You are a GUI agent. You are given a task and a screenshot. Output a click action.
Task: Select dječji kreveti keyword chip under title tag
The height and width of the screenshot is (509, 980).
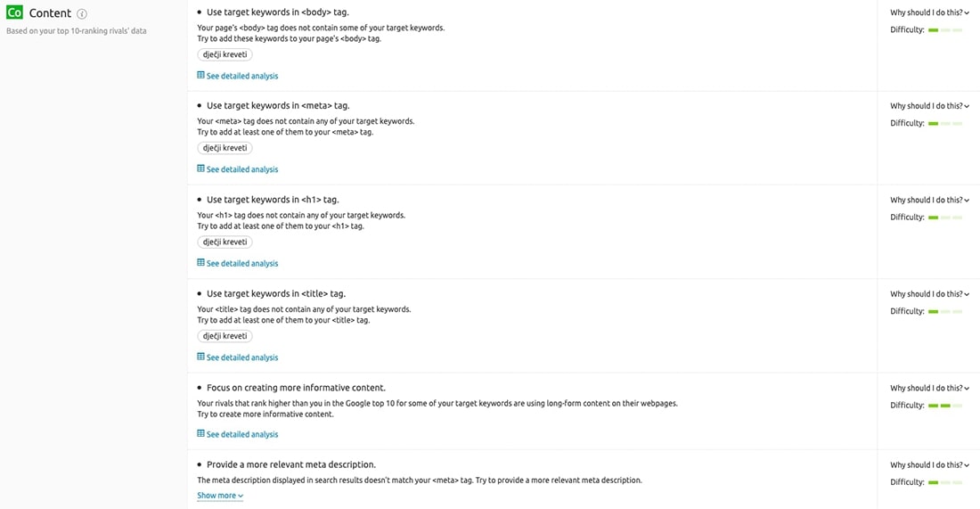[x=225, y=336]
